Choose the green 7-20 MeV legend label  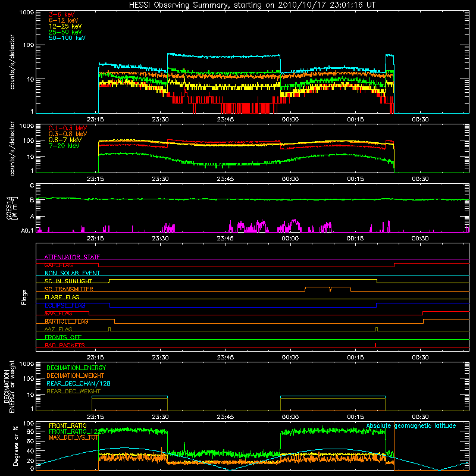click(64, 146)
